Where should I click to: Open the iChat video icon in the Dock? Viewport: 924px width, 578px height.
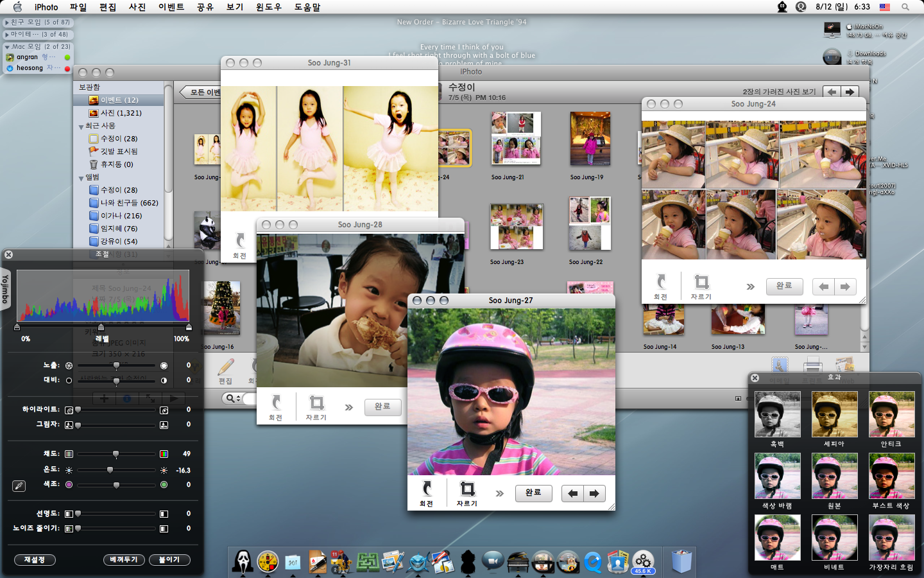pos(493,562)
